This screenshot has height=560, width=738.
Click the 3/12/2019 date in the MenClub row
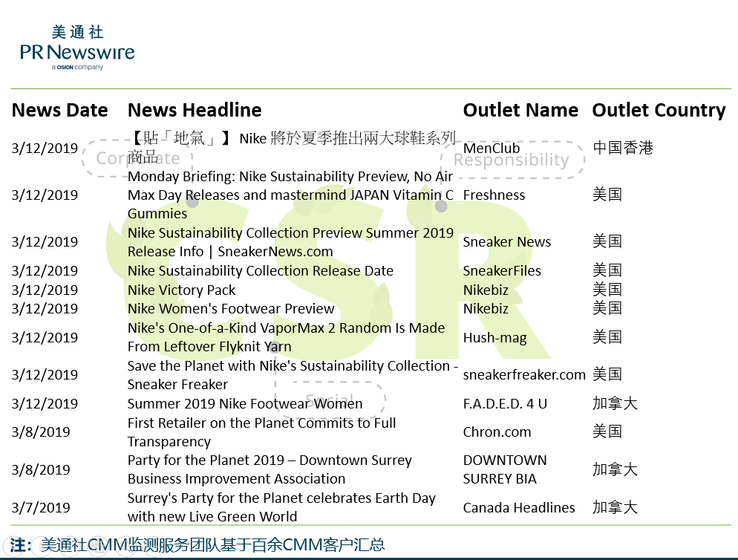click(x=45, y=149)
